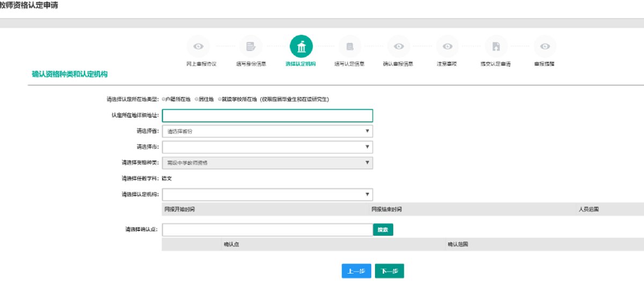Image resolution: width=644 pixels, height=281 pixels.
Task: Open the 请选择省 province dropdown
Action: pos(267,131)
